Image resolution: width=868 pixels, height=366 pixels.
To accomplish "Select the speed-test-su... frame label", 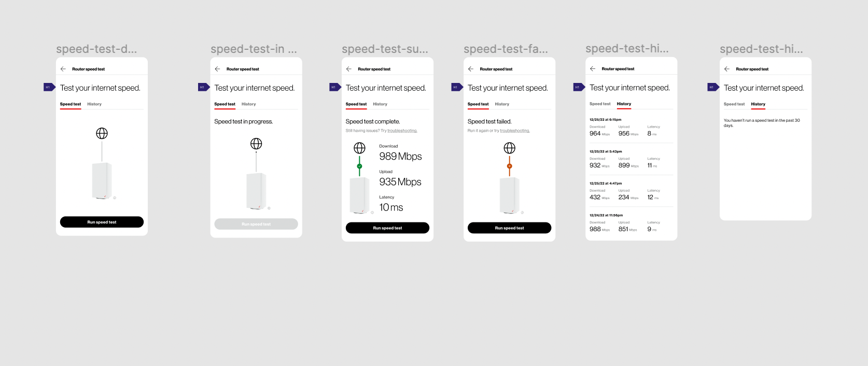I will click(x=385, y=49).
